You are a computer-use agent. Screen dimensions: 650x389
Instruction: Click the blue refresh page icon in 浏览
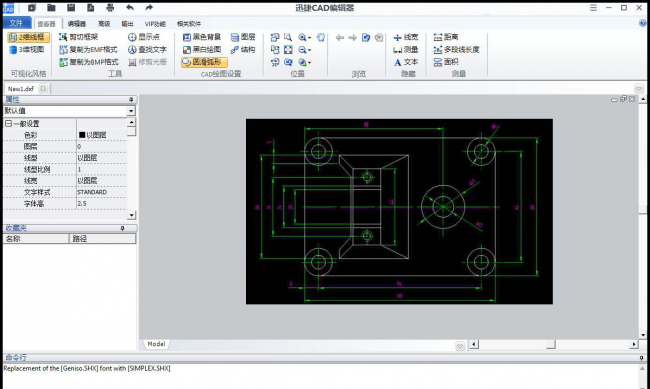[x=366, y=38]
